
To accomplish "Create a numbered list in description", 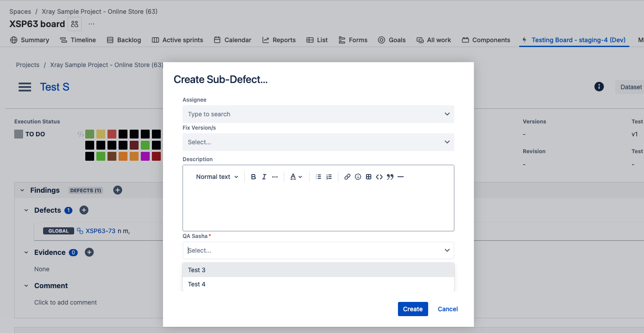I will [x=329, y=177].
